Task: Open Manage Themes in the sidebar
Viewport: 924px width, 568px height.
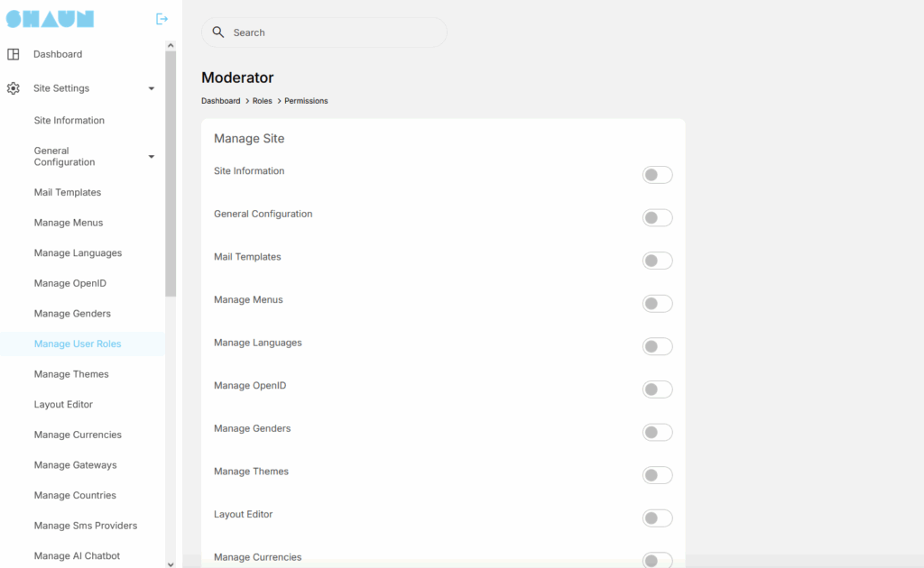Action: (71, 374)
